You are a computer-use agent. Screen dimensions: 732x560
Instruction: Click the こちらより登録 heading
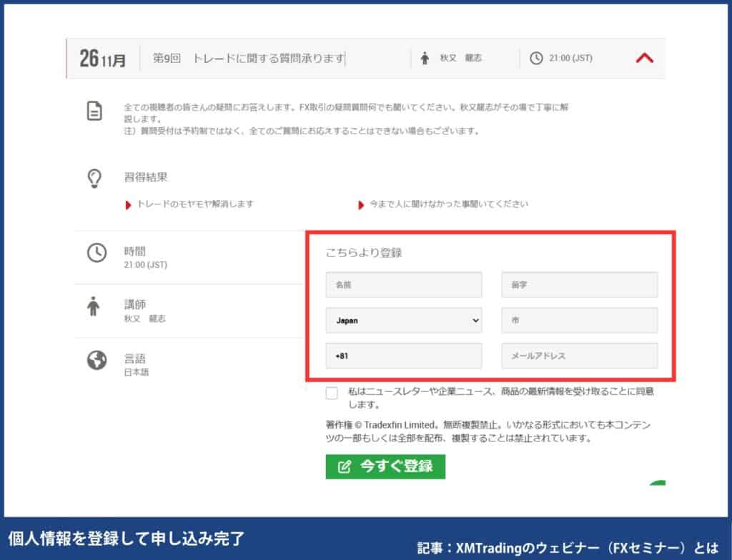(x=364, y=253)
